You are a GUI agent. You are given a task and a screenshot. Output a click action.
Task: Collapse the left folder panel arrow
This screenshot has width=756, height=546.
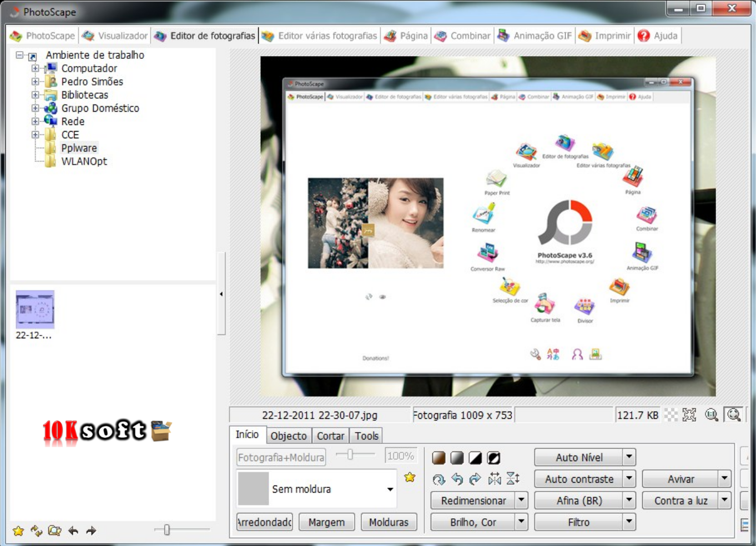point(221,294)
